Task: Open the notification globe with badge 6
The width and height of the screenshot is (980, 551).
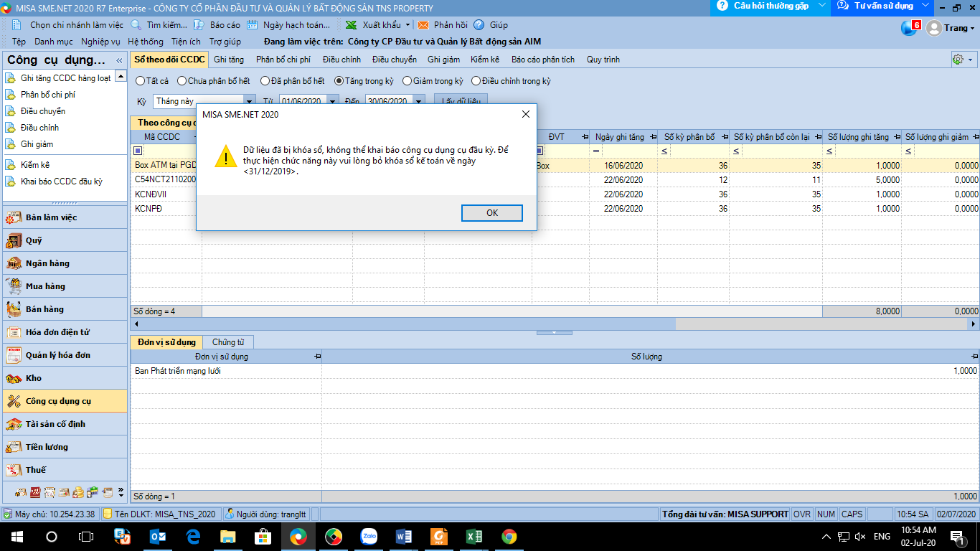Action: click(x=910, y=28)
